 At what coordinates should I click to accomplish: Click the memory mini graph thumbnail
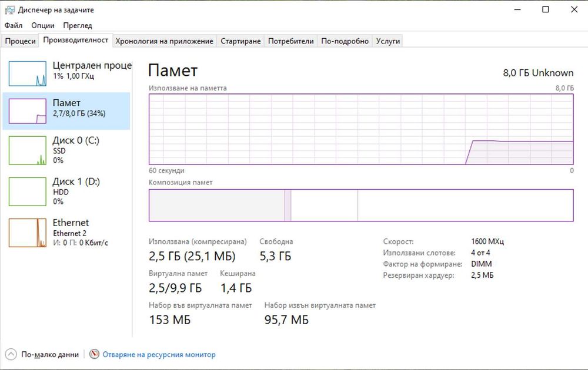28,111
